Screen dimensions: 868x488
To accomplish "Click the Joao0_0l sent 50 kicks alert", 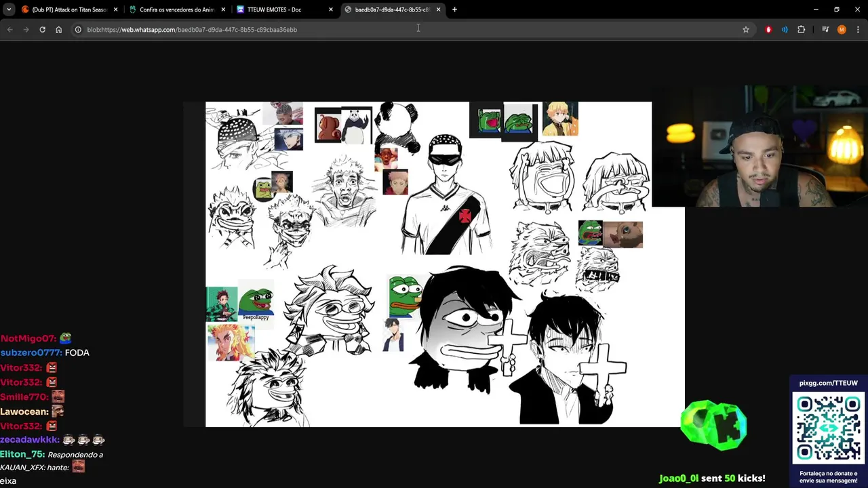I will pos(712,478).
